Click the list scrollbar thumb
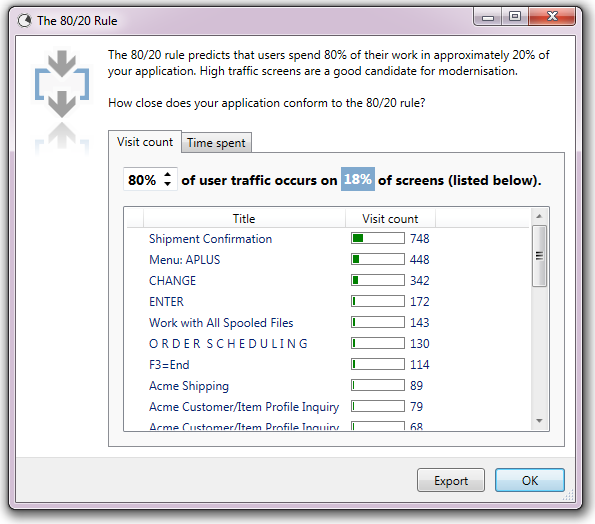Image resolution: width=595 pixels, height=524 pixels. pyautogui.click(x=539, y=256)
